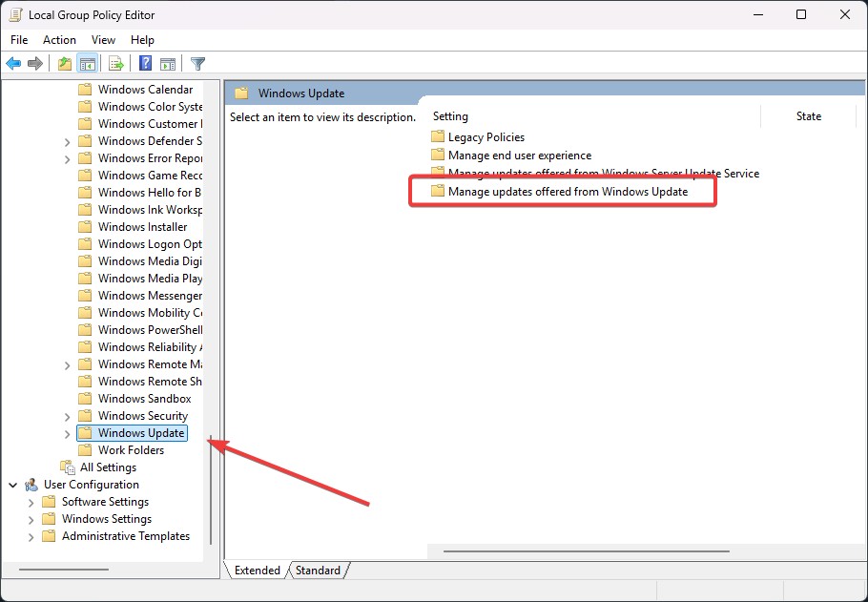Click the Legacy Policies folder icon
The width and height of the screenshot is (868, 602).
click(x=438, y=136)
